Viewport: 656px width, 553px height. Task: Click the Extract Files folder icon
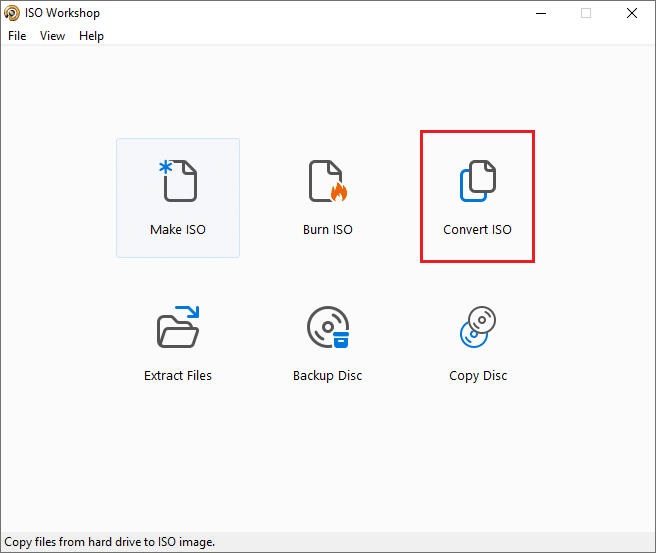click(178, 327)
